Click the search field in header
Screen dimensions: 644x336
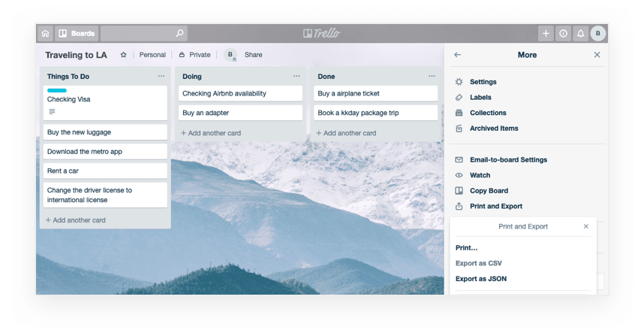(x=144, y=33)
